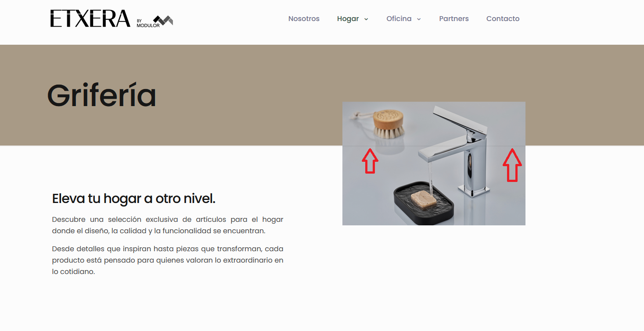Go to the Partners page
The image size is (644, 331).
coord(454,18)
